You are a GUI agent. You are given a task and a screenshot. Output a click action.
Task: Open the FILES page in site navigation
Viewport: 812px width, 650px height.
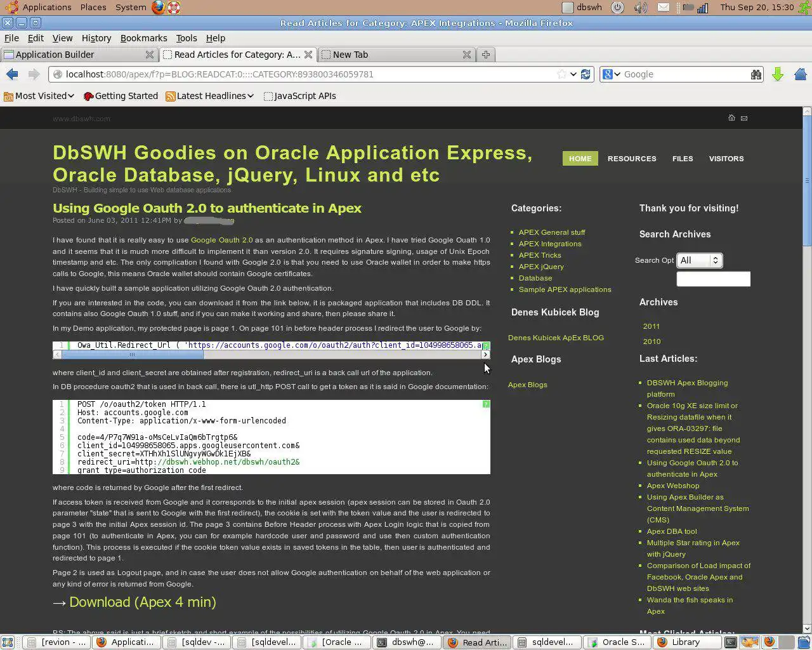(x=683, y=159)
